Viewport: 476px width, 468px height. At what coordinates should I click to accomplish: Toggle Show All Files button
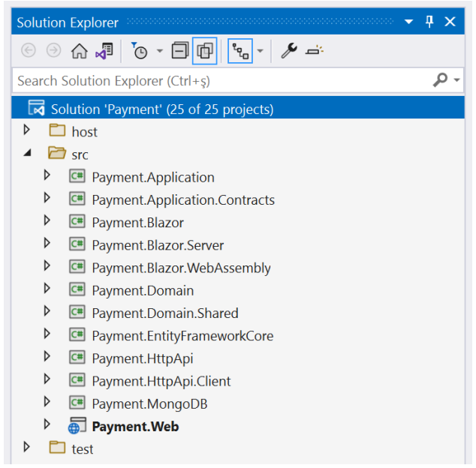pos(205,51)
